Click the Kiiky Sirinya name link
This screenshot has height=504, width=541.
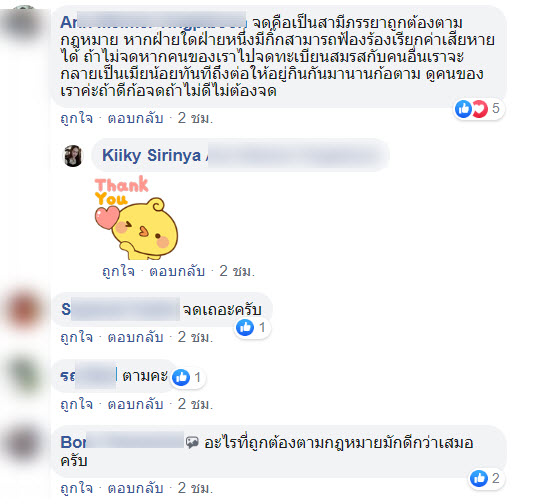151,155
